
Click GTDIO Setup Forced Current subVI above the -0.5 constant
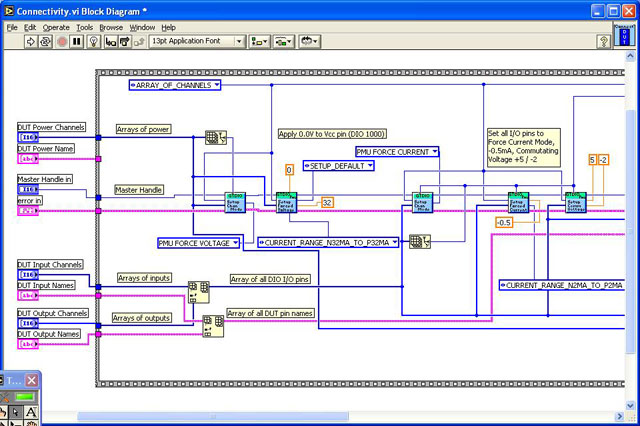click(x=518, y=202)
